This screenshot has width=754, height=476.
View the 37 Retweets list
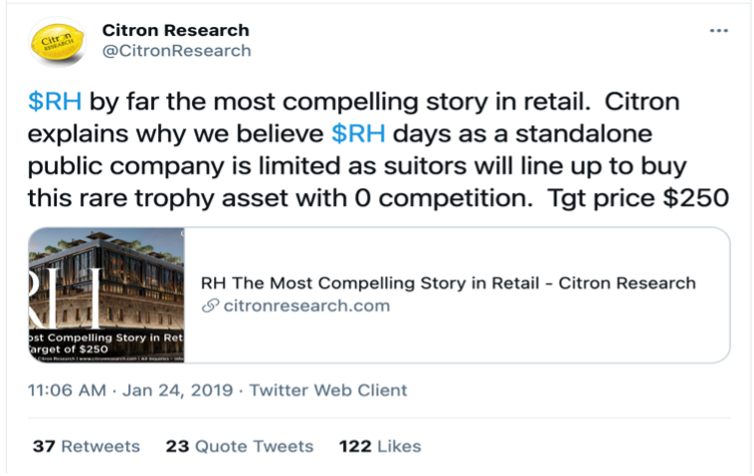(x=86, y=446)
